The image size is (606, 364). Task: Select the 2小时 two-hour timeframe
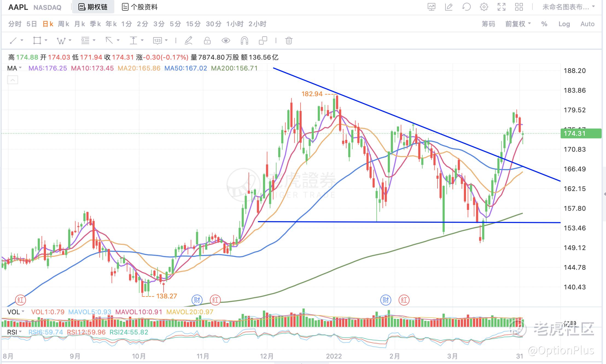coord(257,24)
